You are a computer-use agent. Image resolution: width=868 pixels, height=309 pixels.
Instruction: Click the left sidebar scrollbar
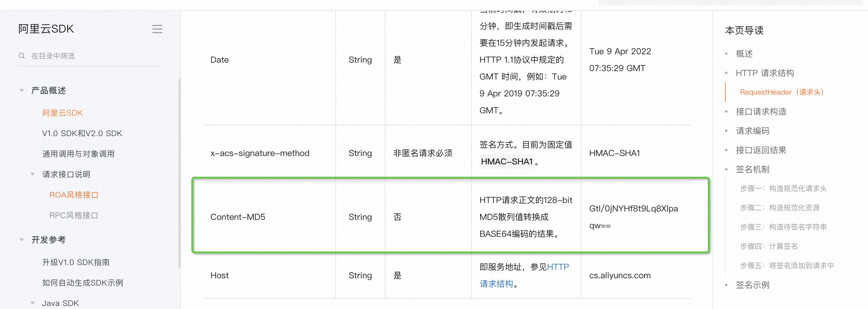coord(179,168)
